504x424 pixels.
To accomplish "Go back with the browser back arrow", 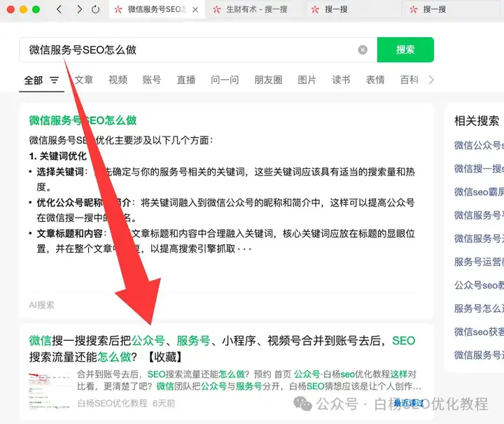I will pos(59,9).
